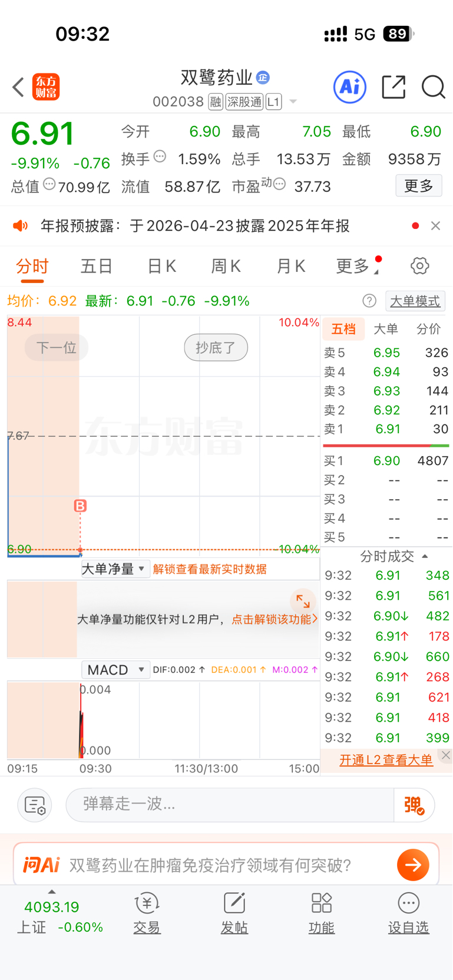Viewport: 453px width, 980px height.
Task: Tap the 问Ai suggested question text
Action: click(x=210, y=865)
